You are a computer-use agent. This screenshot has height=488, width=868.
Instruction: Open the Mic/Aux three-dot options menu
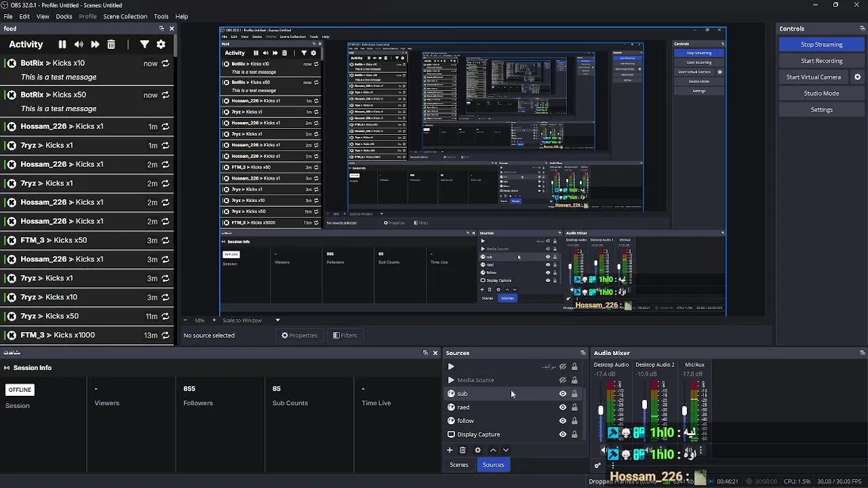[x=701, y=450]
